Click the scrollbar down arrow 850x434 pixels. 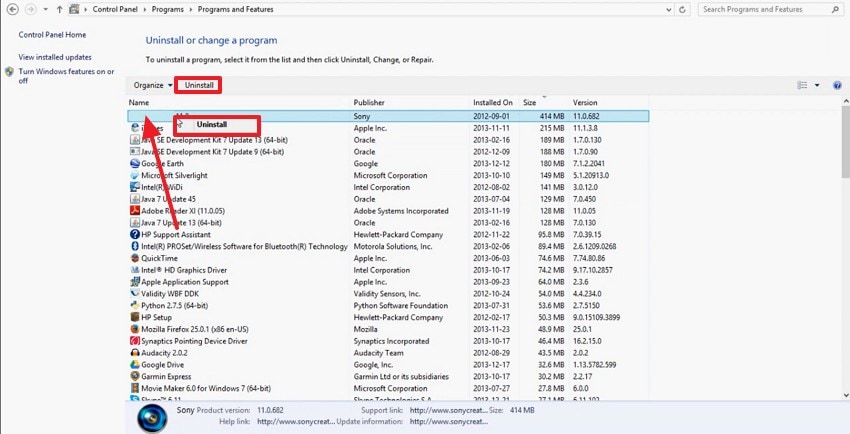click(x=846, y=396)
